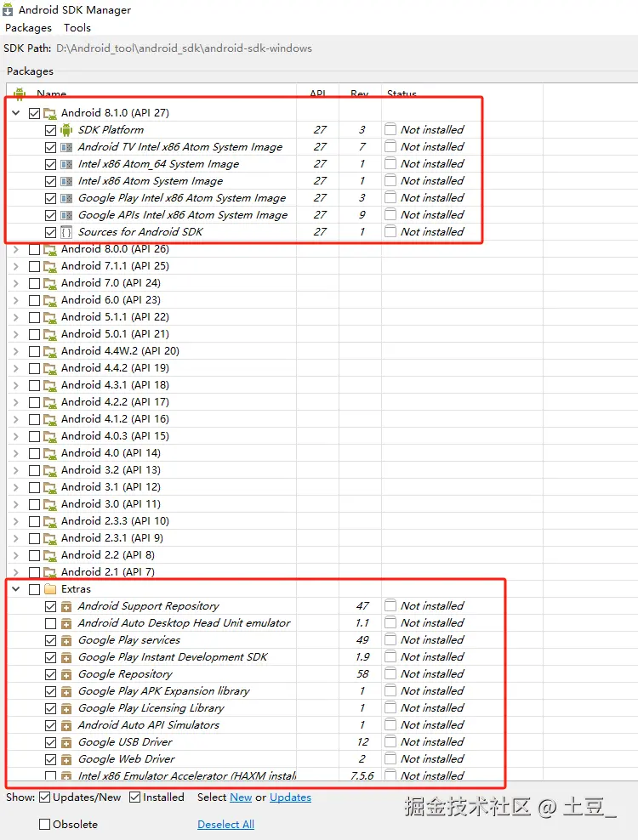The image size is (638, 840).
Task: Click the Android SDK Manager title icon
Action: click(x=8, y=9)
